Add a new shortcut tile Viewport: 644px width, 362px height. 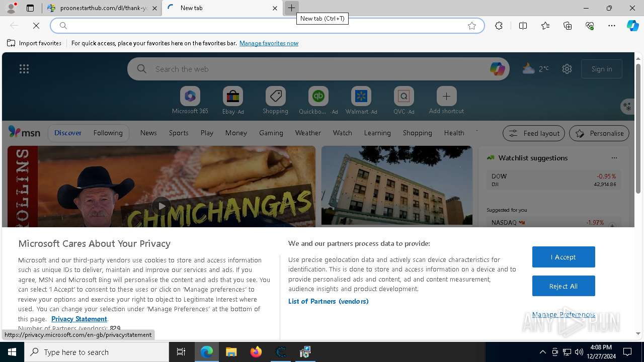tap(446, 101)
